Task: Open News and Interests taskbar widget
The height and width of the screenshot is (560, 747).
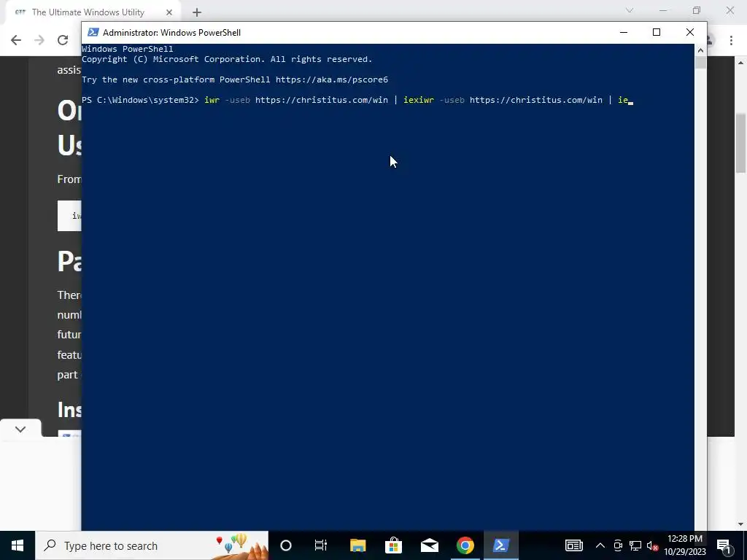Action: coord(573,545)
